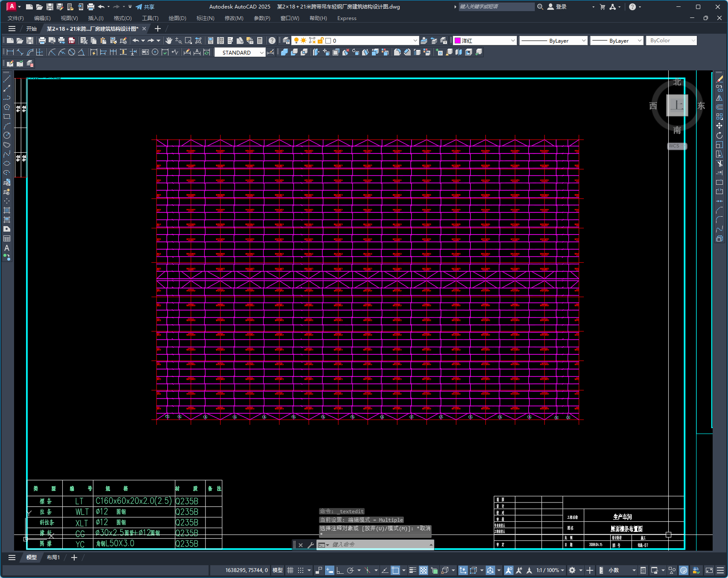Toggle dynamic UCS in status bar
Screen dimensions: 728x578
pyautogui.click(x=463, y=570)
